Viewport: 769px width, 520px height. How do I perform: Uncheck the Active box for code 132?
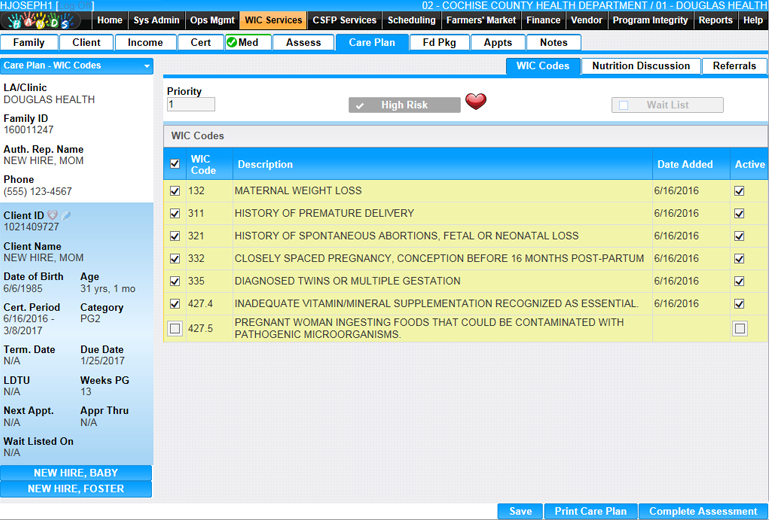click(x=739, y=191)
